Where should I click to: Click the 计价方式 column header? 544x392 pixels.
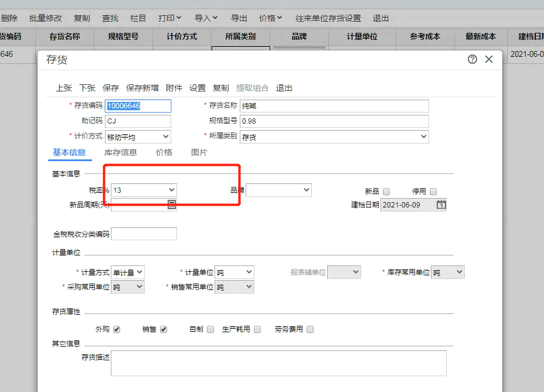coord(182,37)
